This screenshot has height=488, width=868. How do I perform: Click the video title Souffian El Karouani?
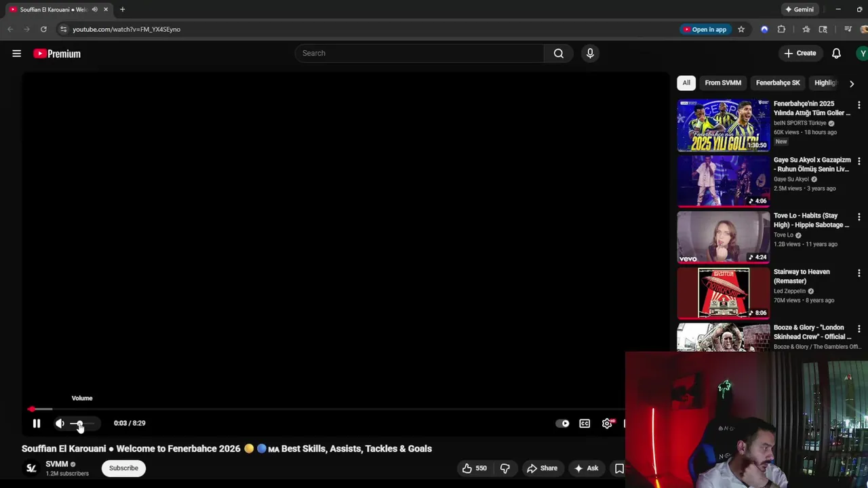click(226, 449)
